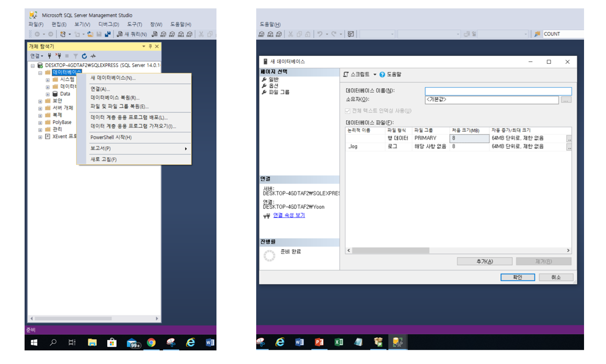Click the Navigate Backward arrow icon
This screenshot has width=606, height=364.
click(x=37, y=34)
